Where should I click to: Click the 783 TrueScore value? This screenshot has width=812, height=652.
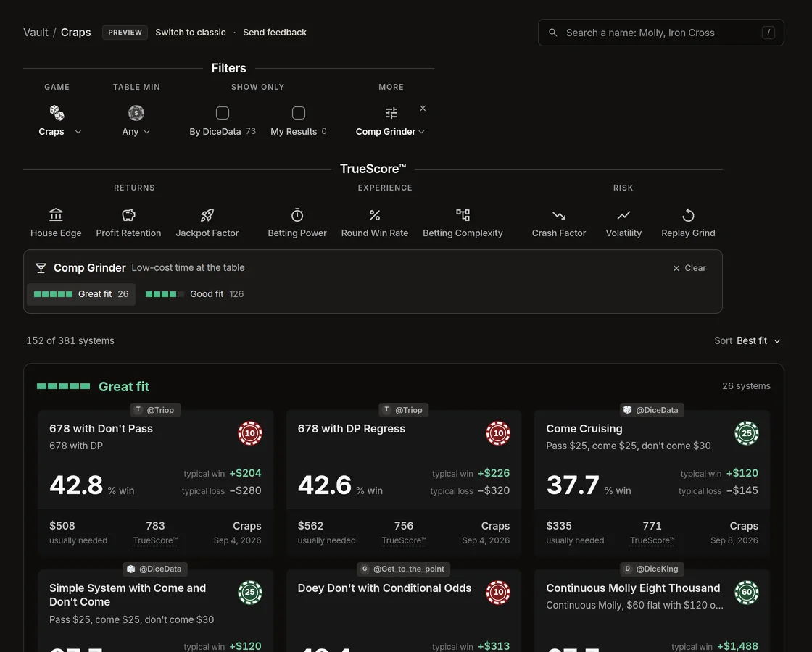155,526
